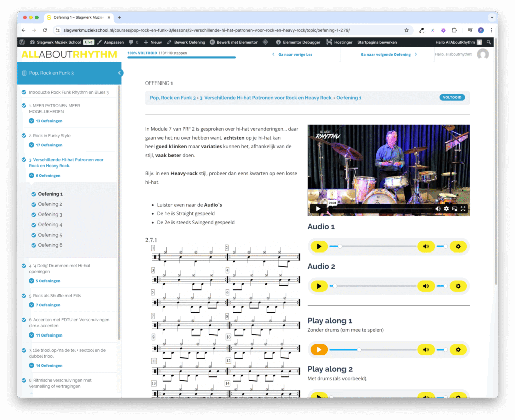The width and height of the screenshot is (515, 420).
Task: Go to vorige Les
Action: [x=292, y=54]
